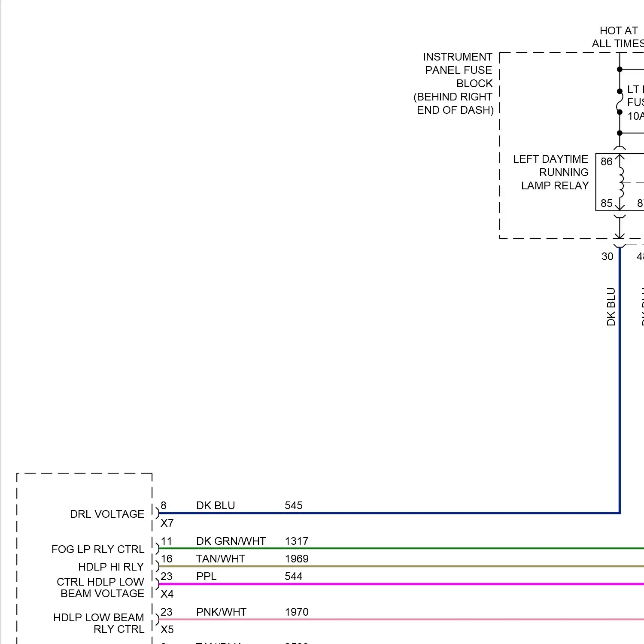Image resolution: width=644 pixels, height=644 pixels.
Task: Click connector label X5
Action: (167, 629)
